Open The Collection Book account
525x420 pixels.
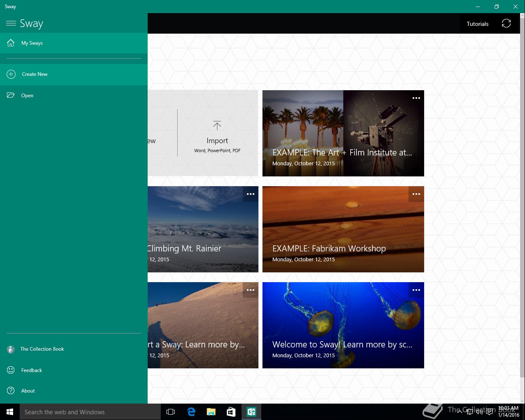pyautogui.click(x=42, y=349)
